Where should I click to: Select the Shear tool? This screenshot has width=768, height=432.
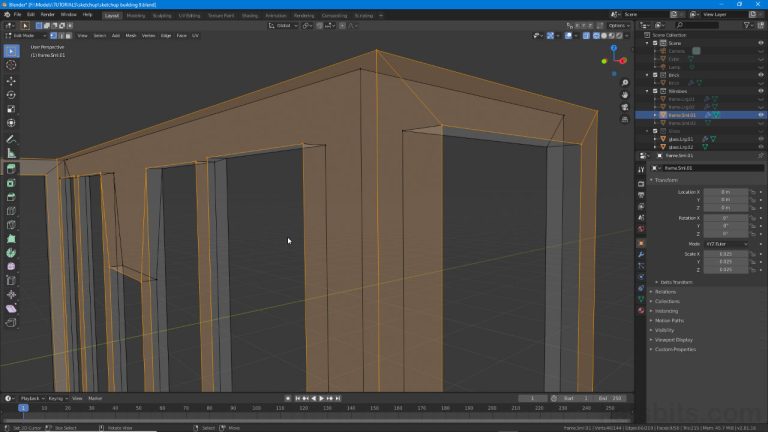tap(11, 309)
